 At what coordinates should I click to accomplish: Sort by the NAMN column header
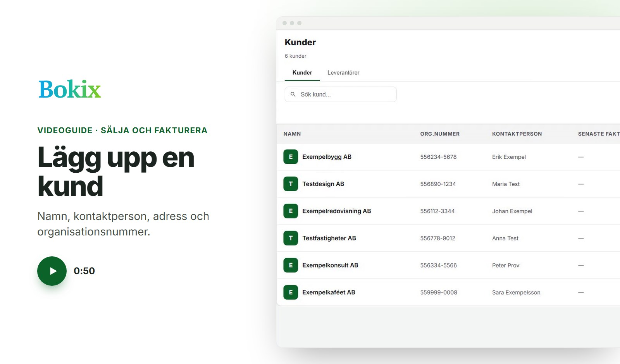(292, 134)
